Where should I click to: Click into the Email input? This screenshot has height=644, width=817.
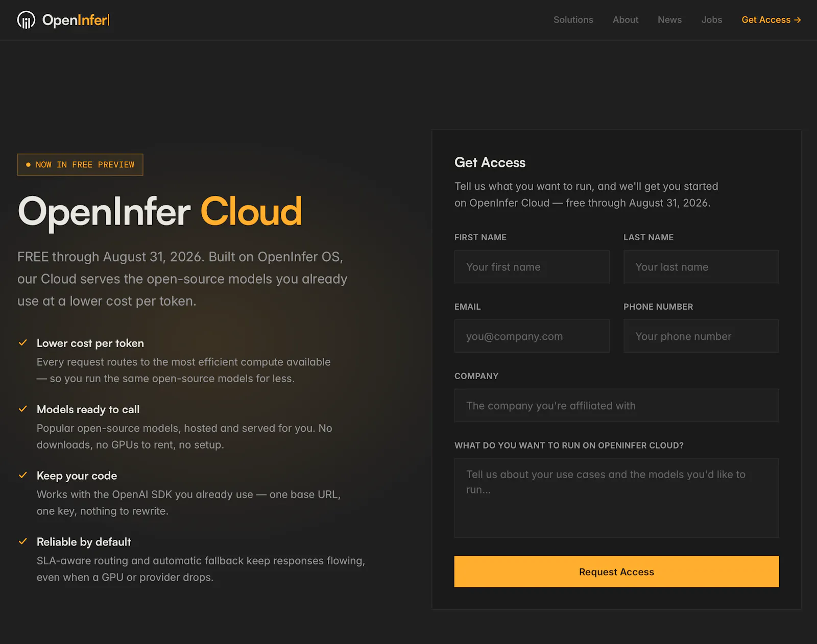532,336
